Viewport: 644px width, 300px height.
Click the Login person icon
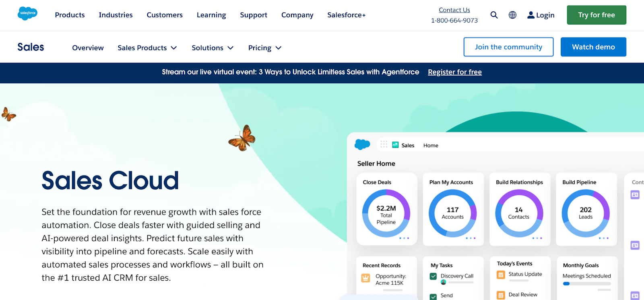click(x=531, y=15)
